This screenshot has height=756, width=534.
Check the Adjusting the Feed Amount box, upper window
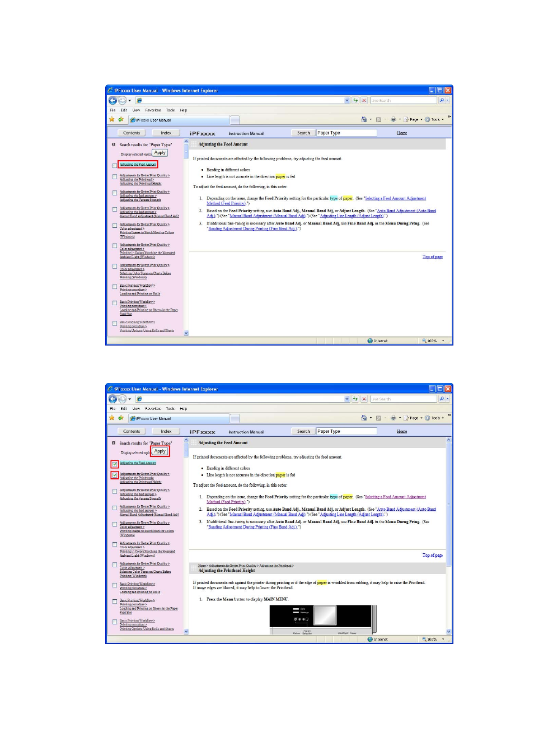pyautogui.click(x=115, y=165)
